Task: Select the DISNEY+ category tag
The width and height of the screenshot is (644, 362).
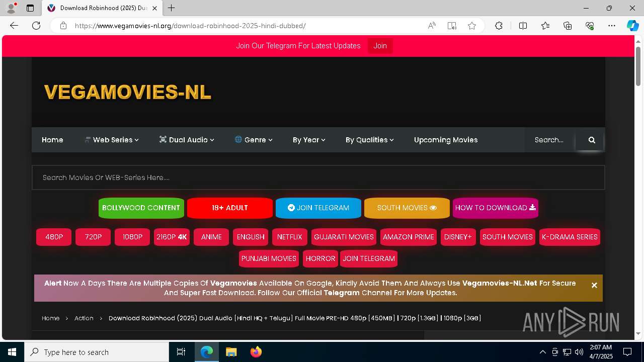Action: click(x=458, y=237)
